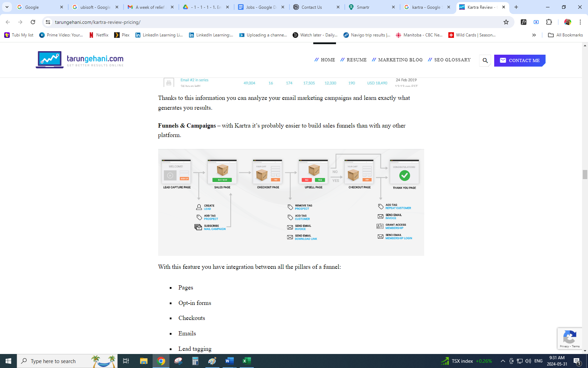Launch Excel from the taskbar

coord(247,361)
